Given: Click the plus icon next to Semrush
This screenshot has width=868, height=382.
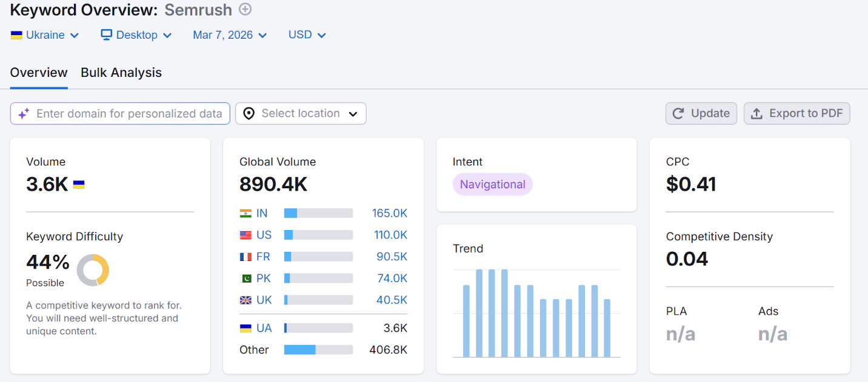Looking at the screenshot, I should click(x=245, y=10).
